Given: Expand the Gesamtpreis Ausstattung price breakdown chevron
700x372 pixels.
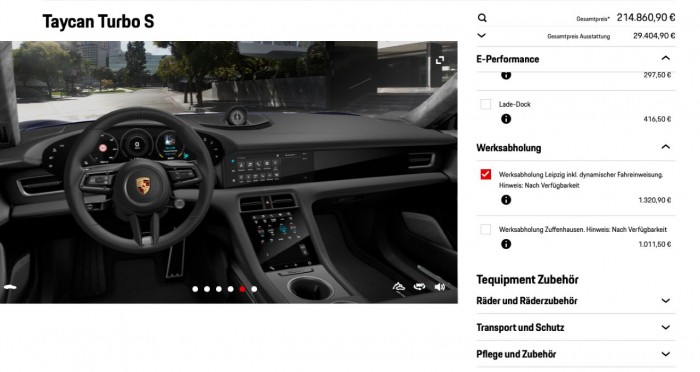Looking at the screenshot, I should [x=482, y=35].
